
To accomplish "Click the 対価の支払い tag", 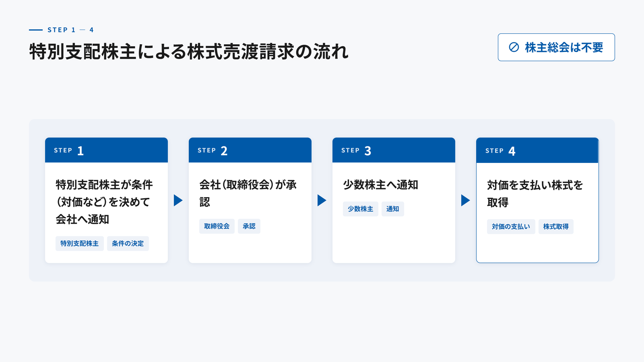I will [511, 226].
